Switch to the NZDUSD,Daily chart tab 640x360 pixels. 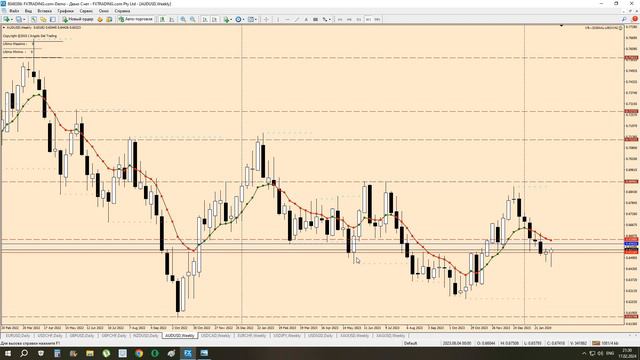[x=146, y=336]
